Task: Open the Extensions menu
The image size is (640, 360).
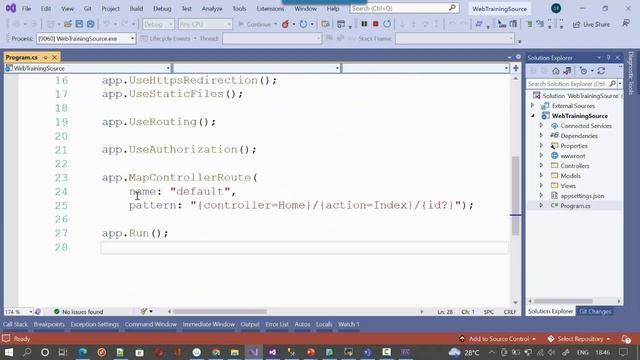Action: [x=270, y=9]
